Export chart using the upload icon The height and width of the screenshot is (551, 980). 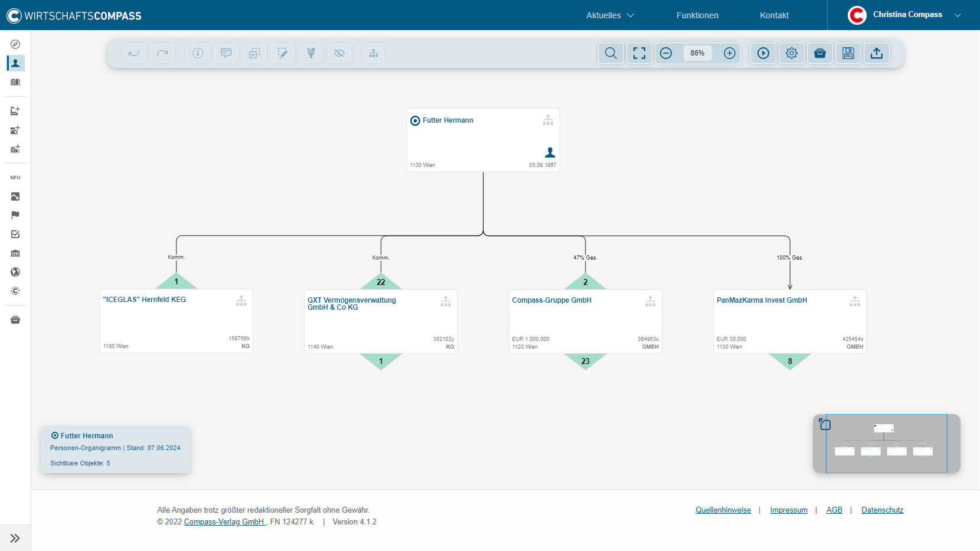point(877,53)
